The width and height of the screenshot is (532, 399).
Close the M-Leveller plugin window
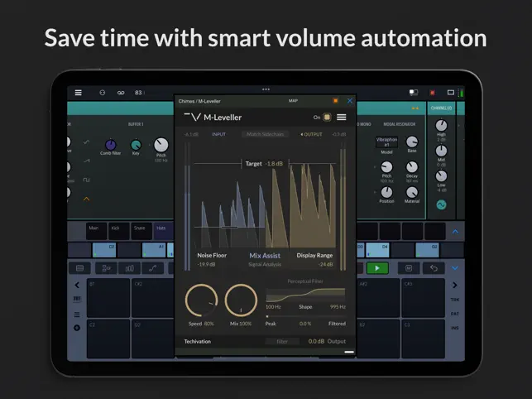pyautogui.click(x=350, y=101)
